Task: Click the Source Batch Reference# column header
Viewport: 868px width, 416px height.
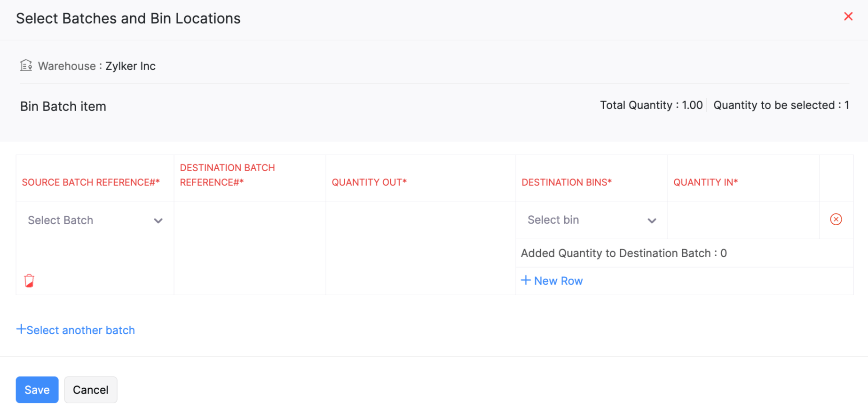Action: tap(91, 182)
